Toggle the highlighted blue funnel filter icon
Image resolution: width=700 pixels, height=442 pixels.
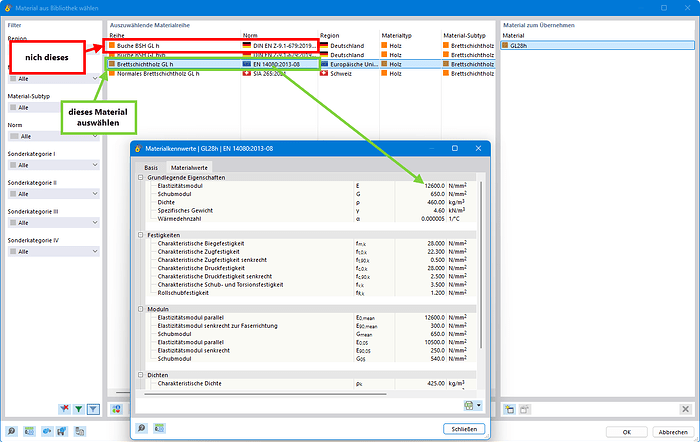click(93, 409)
